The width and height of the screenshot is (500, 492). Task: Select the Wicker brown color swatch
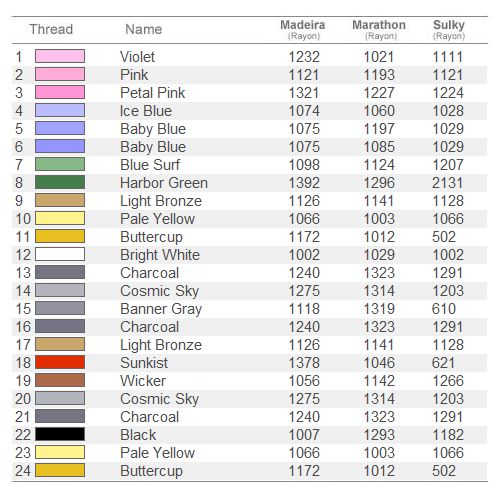(60, 380)
